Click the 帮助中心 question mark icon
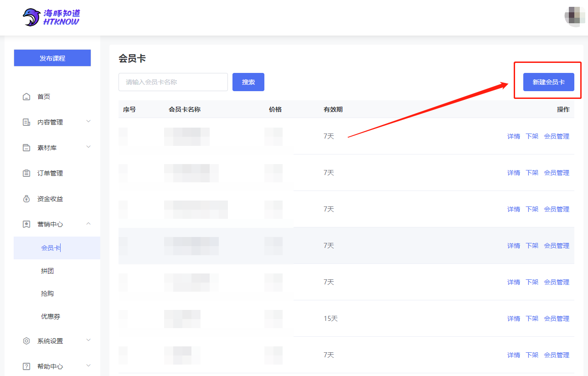Image resolution: width=588 pixels, height=376 pixels. click(x=26, y=366)
